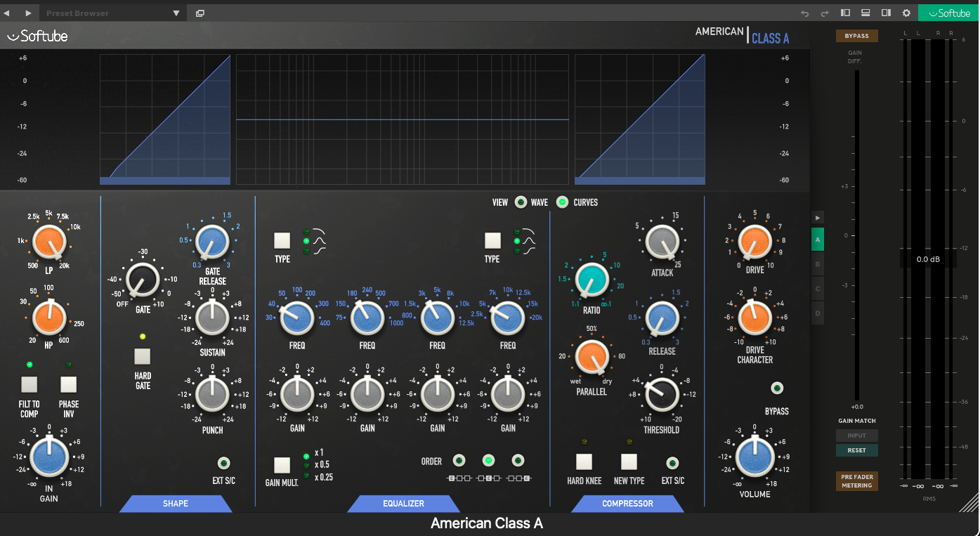Toggle the drive BYPASS switch
Viewport: 980px width, 536px height.
point(777,388)
